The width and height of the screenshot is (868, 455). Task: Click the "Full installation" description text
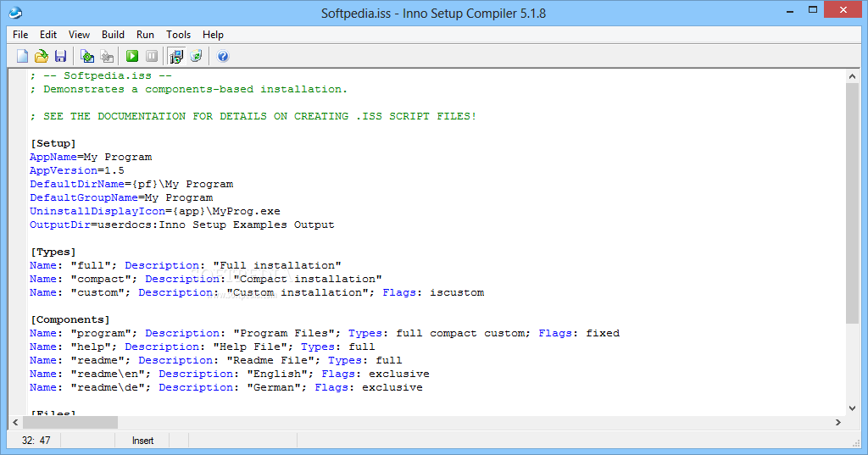(277, 265)
